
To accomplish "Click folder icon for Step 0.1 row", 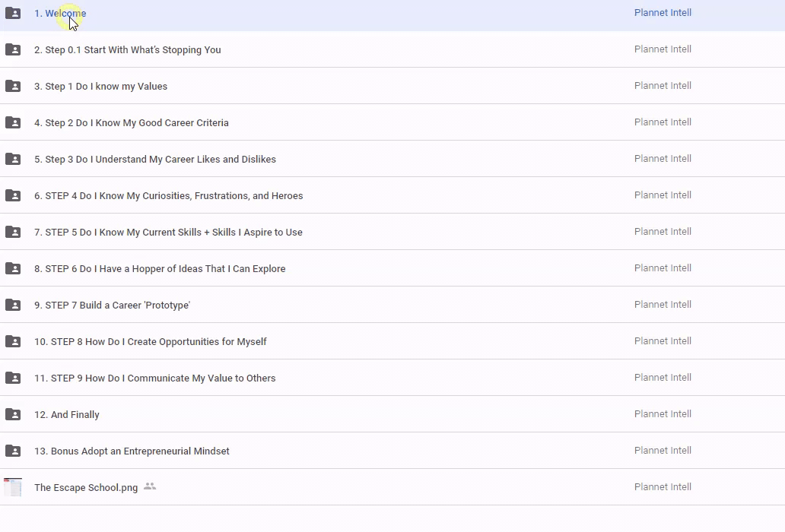I will click(x=13, y=49).
